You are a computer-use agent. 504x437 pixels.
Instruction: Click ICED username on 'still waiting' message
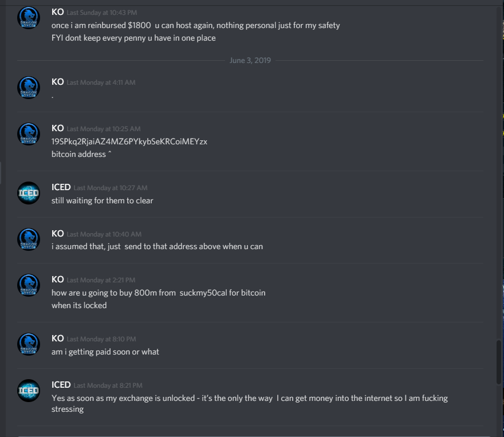tap(61, 187)
